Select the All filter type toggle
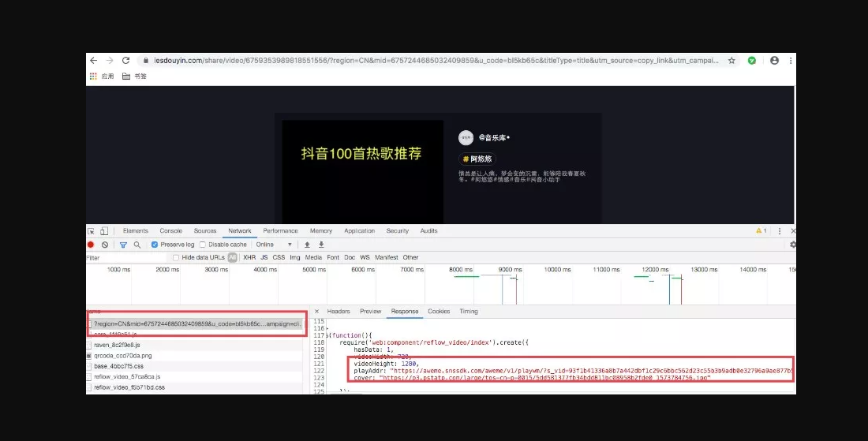 point(233,257)
